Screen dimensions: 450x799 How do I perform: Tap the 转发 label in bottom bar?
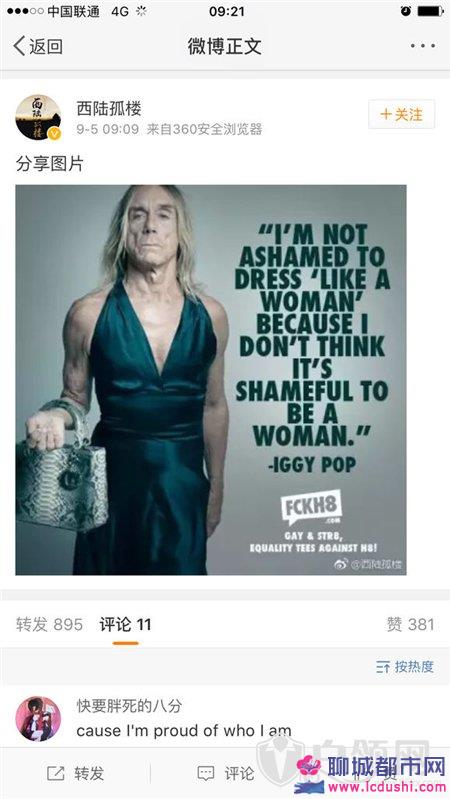pyautogui.click(x=89, y=774)
